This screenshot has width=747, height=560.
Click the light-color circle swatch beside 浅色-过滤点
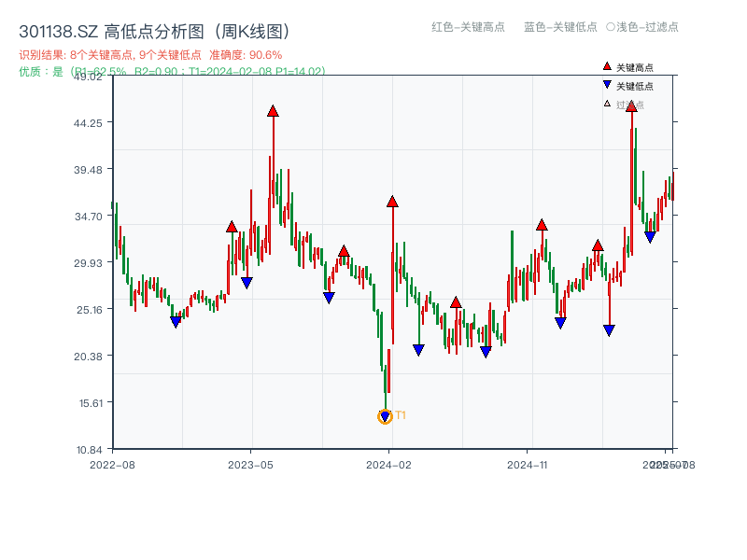tap(611, 28)
